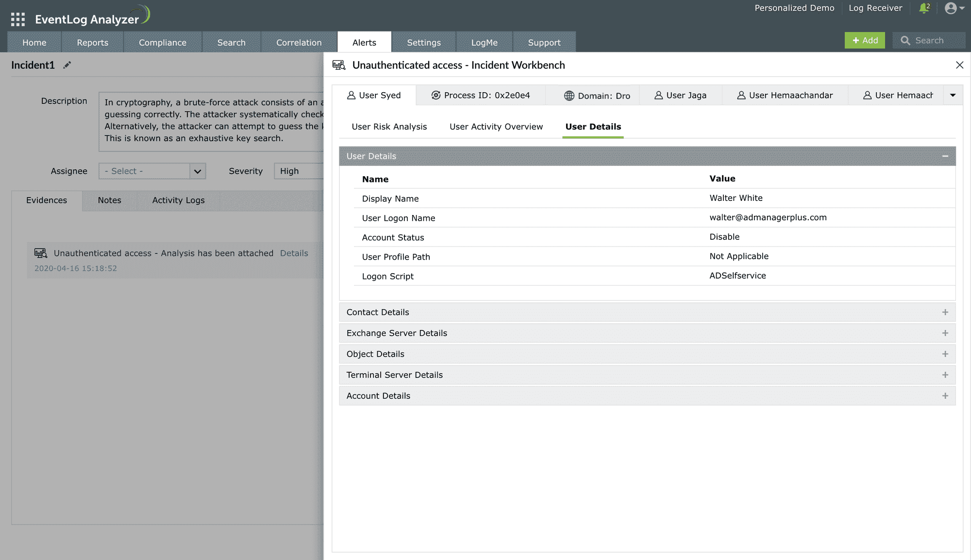Click the pencil icon next to Incident1
This screenshot has width=971, height=560.
pos(67,65)
